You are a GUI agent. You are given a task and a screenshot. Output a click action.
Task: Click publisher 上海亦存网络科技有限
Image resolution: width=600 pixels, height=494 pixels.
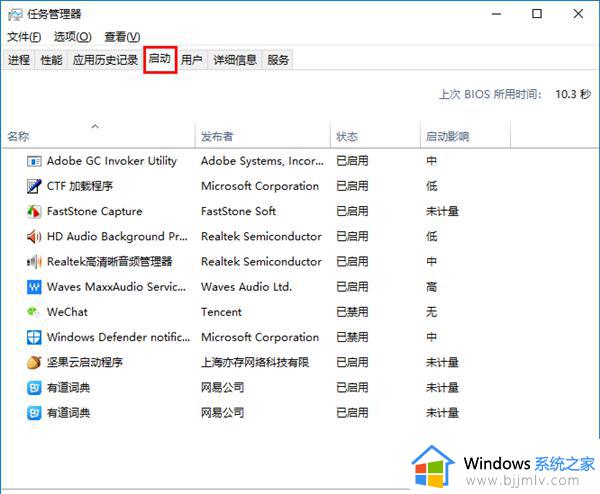[x=255, y=362]
